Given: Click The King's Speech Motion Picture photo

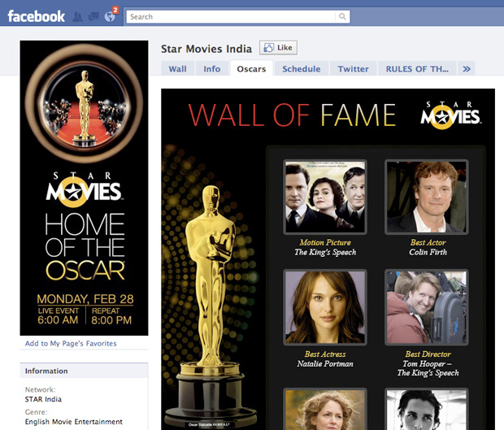Looking at the screenshot, I should coord(325,197).
